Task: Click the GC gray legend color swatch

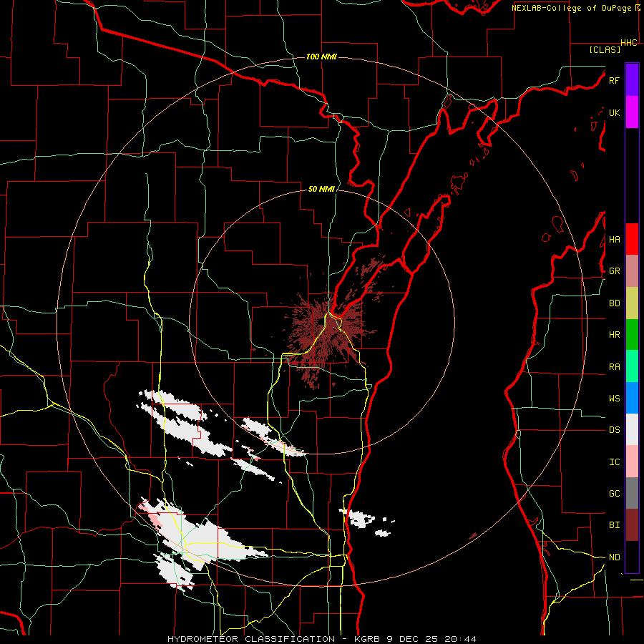Action: [632, 493]
